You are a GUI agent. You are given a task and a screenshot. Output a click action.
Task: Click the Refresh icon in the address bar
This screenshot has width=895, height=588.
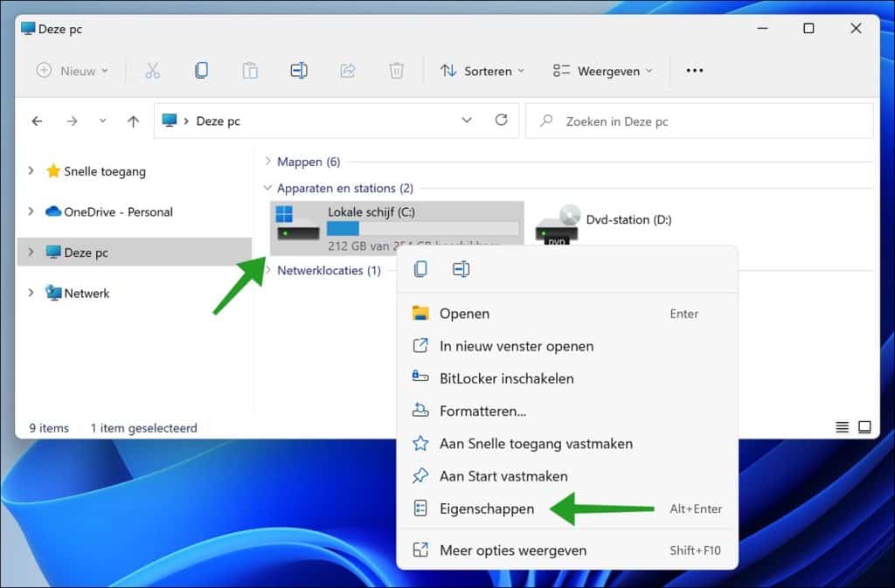(x=501, y=121)
